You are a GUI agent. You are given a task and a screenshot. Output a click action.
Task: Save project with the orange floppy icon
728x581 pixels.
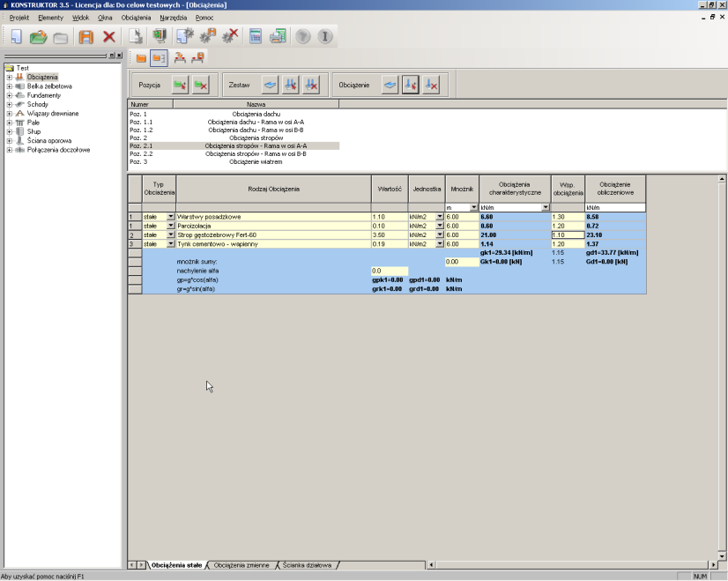[86, 36]
